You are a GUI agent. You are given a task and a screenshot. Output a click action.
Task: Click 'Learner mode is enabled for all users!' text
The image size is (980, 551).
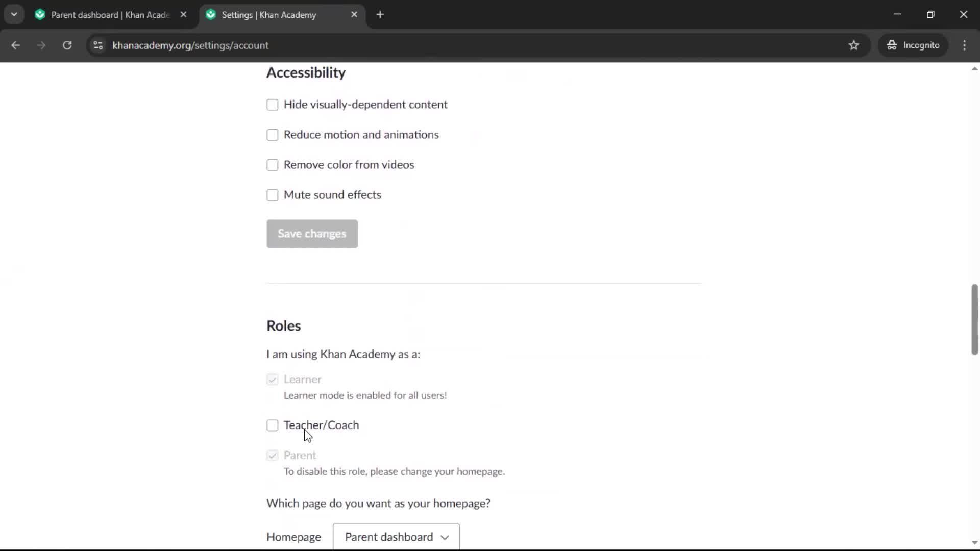point(365,395)
